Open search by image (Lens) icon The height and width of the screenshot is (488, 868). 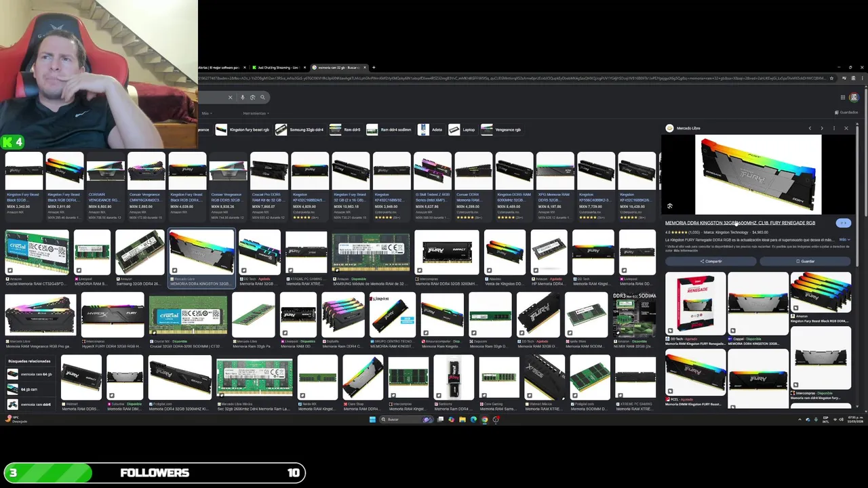252,97
